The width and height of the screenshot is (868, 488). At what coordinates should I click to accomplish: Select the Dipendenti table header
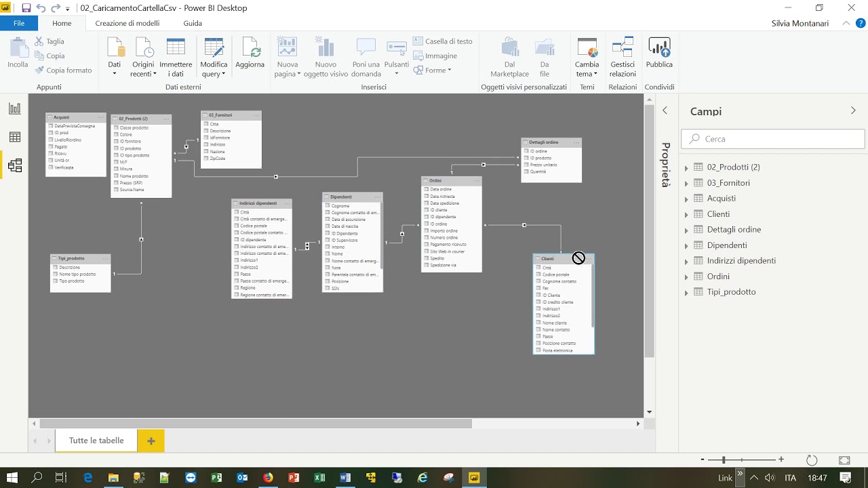pos(352,197)
